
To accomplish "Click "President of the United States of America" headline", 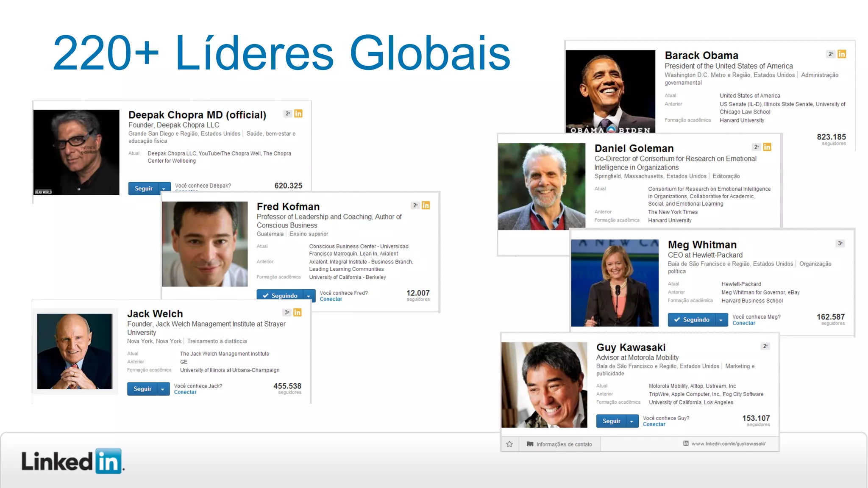I will [x=729, y=66].
